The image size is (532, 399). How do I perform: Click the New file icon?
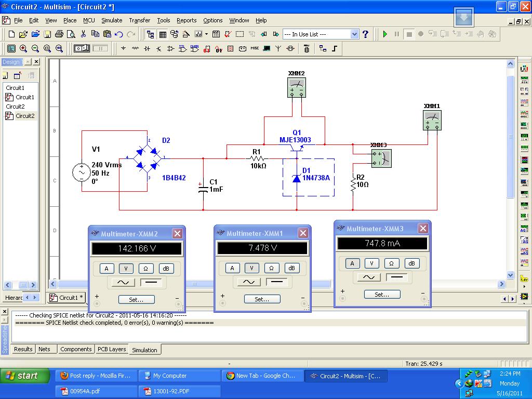click(11, 34)
